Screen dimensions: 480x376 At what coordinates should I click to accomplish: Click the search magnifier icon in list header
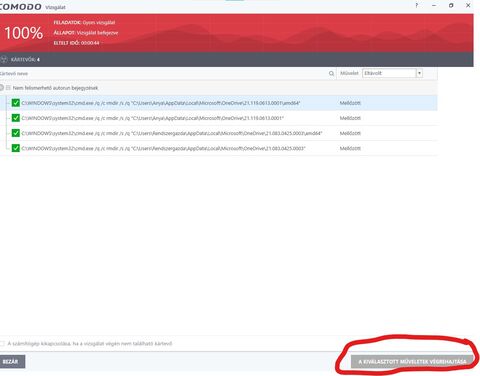[x=331, y=73]
